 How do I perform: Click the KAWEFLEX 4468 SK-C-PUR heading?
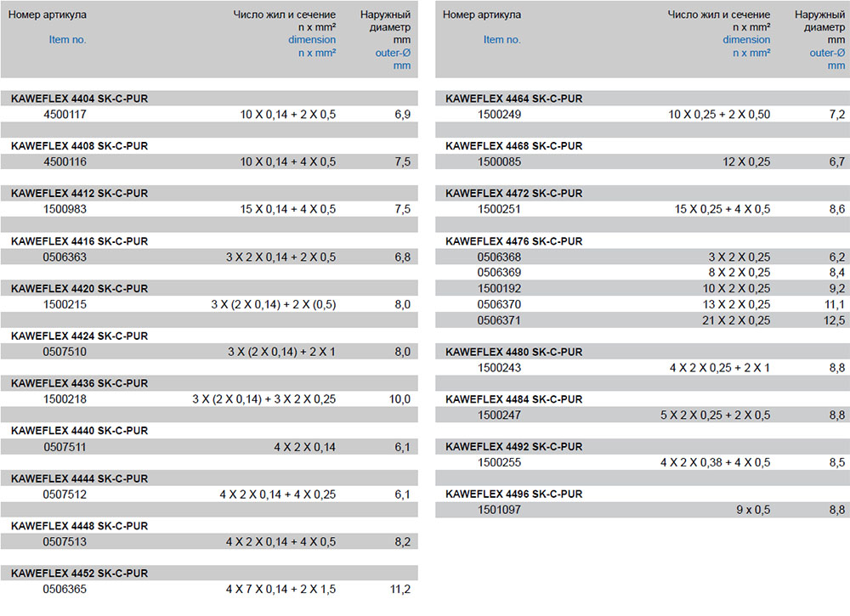514,146
